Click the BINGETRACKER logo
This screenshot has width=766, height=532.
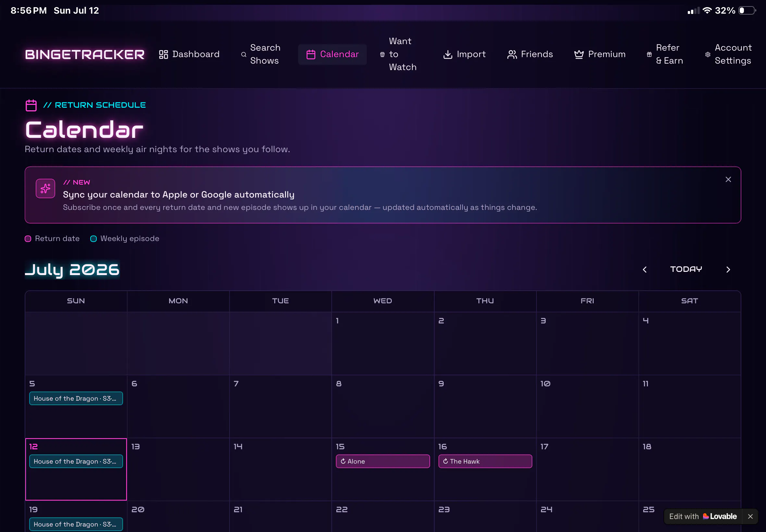[85, 54]
